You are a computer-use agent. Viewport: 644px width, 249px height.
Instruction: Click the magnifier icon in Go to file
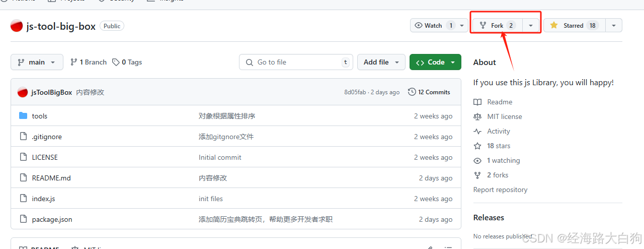[250, 63]
